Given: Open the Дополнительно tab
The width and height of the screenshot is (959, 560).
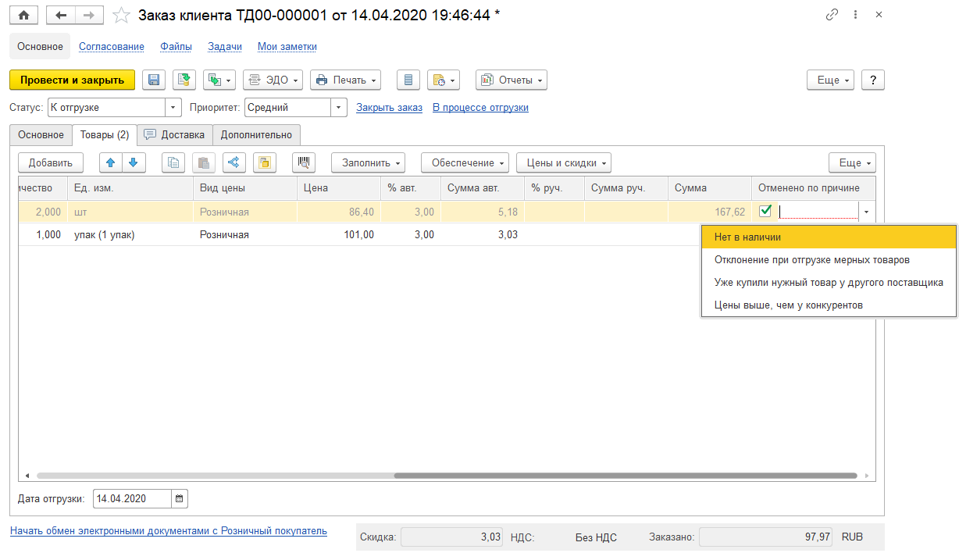Looking at the screenshot, I should pos(256,134).
